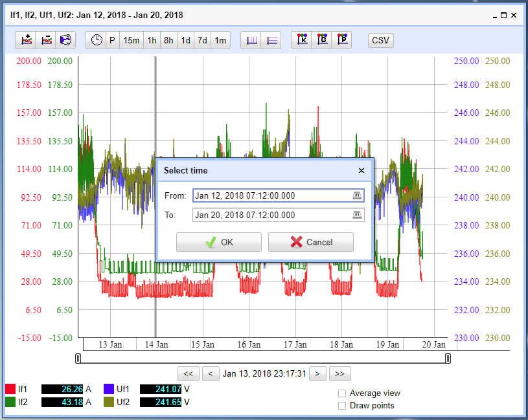
Task: Click the If2 value 43.18 readout
Action: pos(62,402)
